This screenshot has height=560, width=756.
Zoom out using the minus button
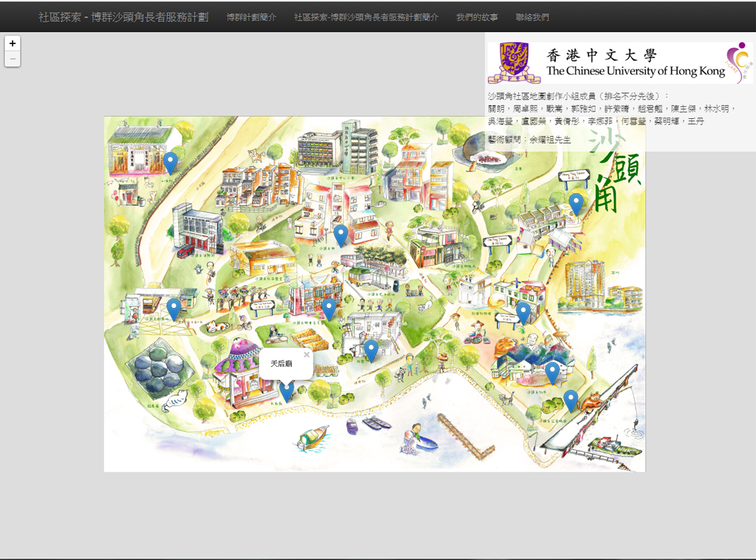13,59
